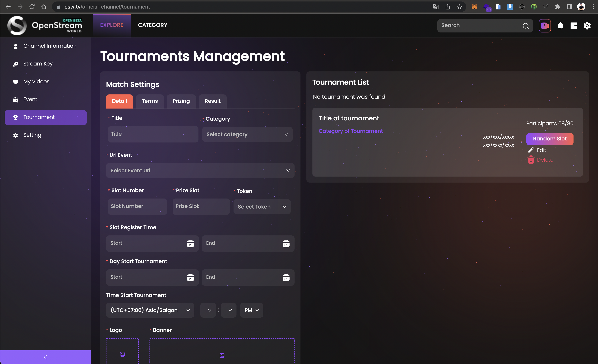The width and height of the screenshot is (598, 364).
Task: Click the Channel Information person icon
Action: 16,46
